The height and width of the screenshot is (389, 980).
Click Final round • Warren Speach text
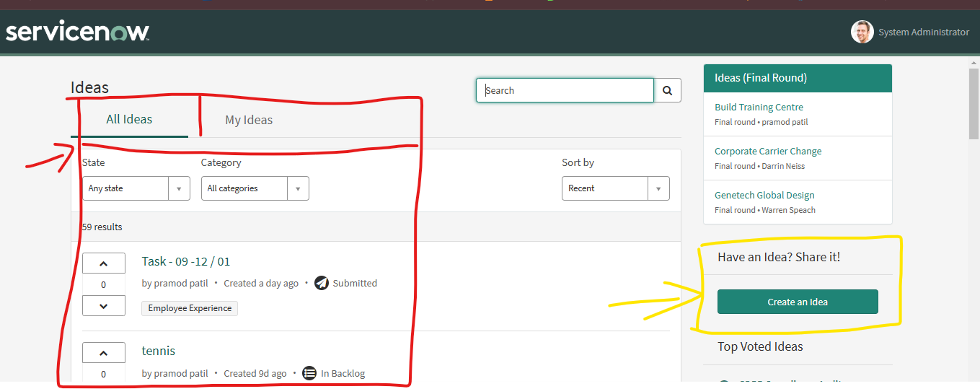pyautogui.click(x=765, y=210)
